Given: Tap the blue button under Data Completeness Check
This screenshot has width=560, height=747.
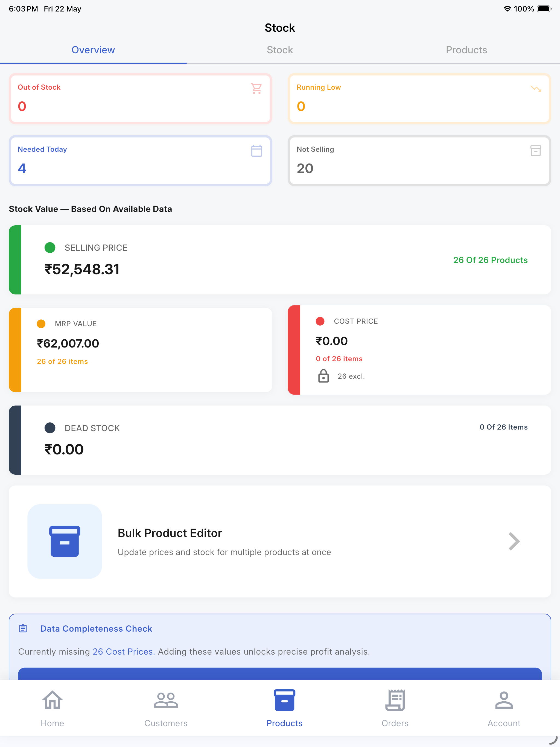Looking at the screenshot, I should [280, 673].
